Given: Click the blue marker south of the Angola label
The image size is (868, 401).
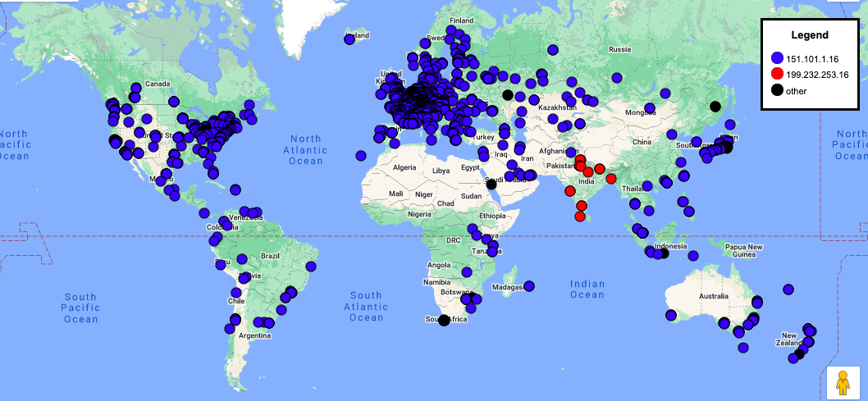Looking at the screenshot, I should point(467,271).
